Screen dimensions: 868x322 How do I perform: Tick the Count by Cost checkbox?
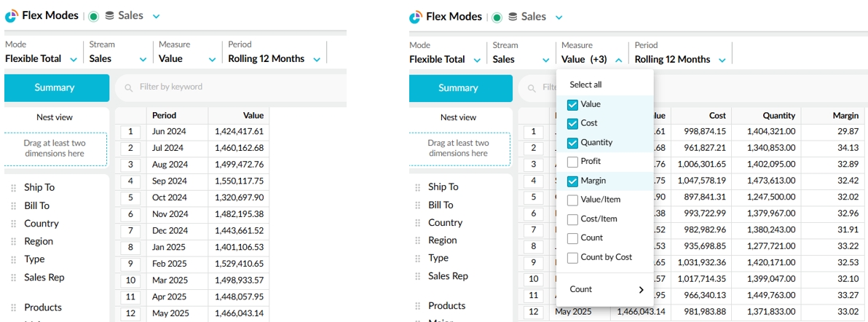(x=572, y=258)
